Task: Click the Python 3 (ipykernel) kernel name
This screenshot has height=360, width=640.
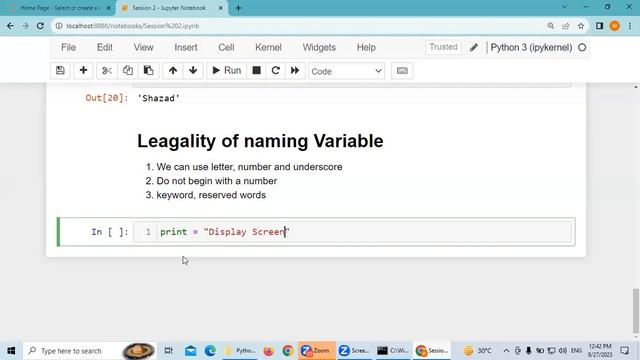Action: [531, 47]
